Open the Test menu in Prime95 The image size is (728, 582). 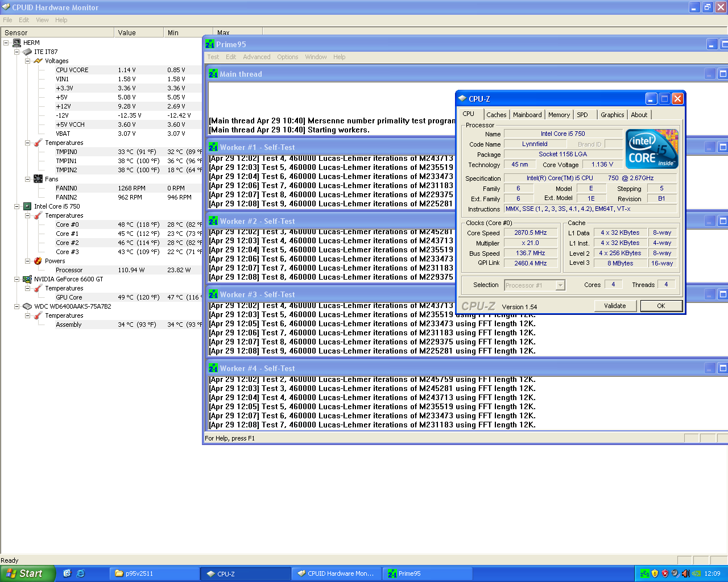pos(213,57)
